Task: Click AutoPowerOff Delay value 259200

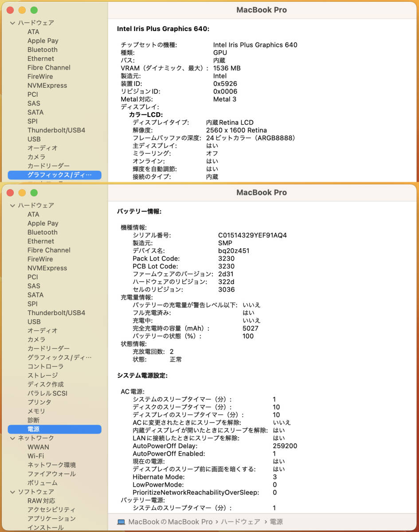Action: click(x=285, y=446)
